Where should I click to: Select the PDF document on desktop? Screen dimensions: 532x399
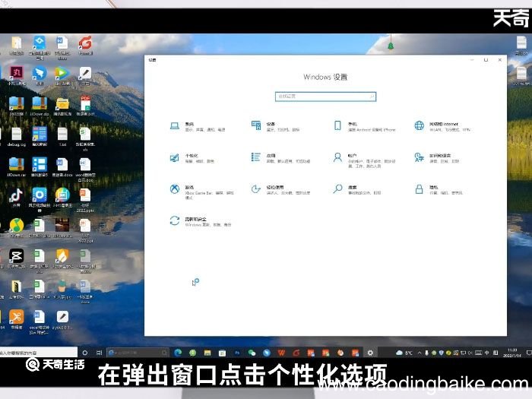click(85, 106)
